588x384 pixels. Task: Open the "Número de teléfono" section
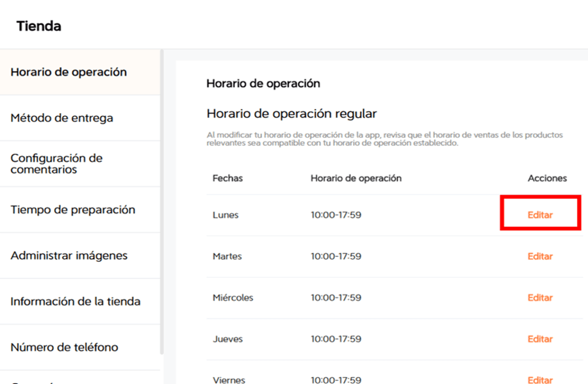[59, 347]
